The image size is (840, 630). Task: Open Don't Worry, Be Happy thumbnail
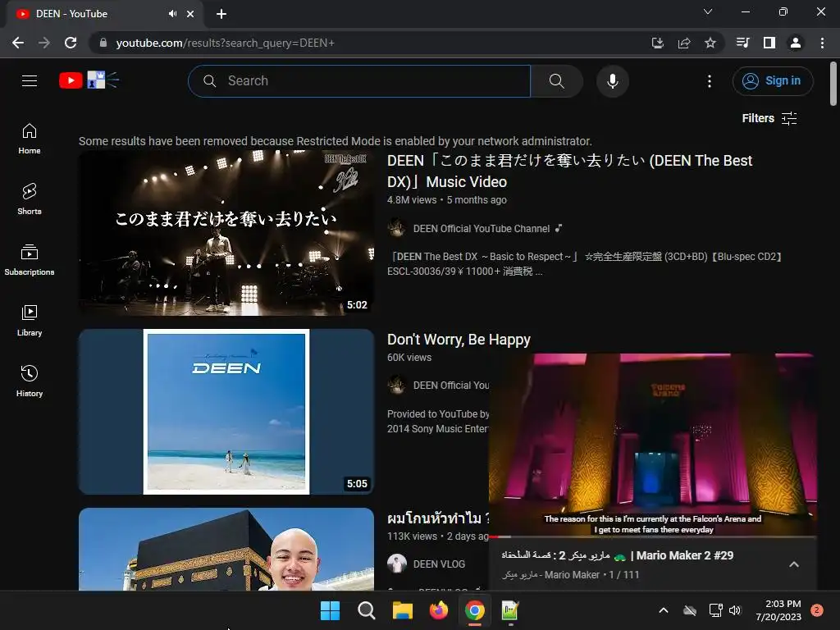[226, 412]
